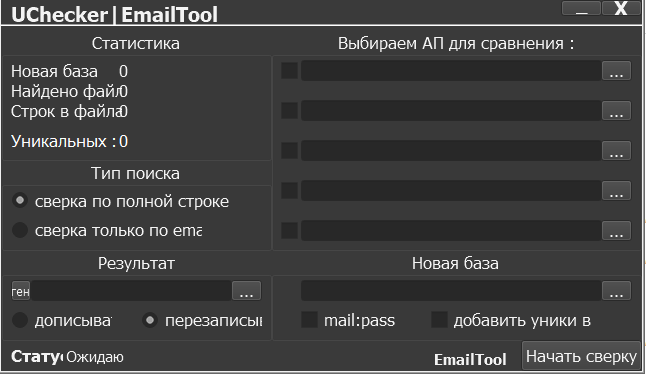Browse file for fifth comparison row
The height and width of the screenshot is (374, 646).
[616, 231]
